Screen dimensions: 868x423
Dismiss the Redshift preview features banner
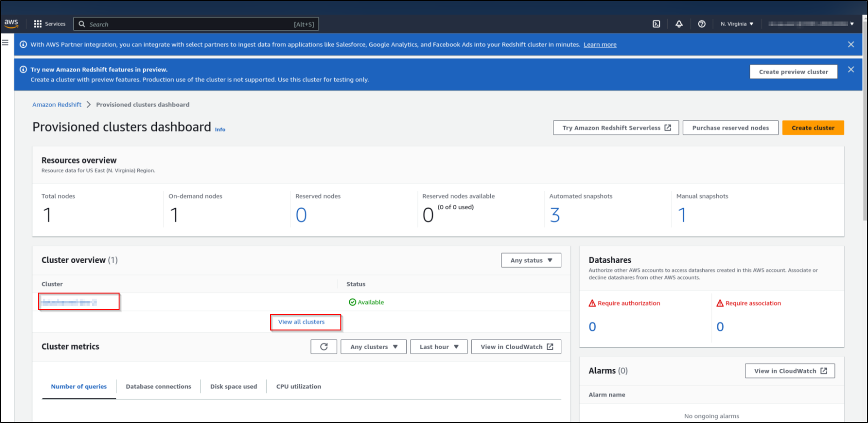[851, 69]
